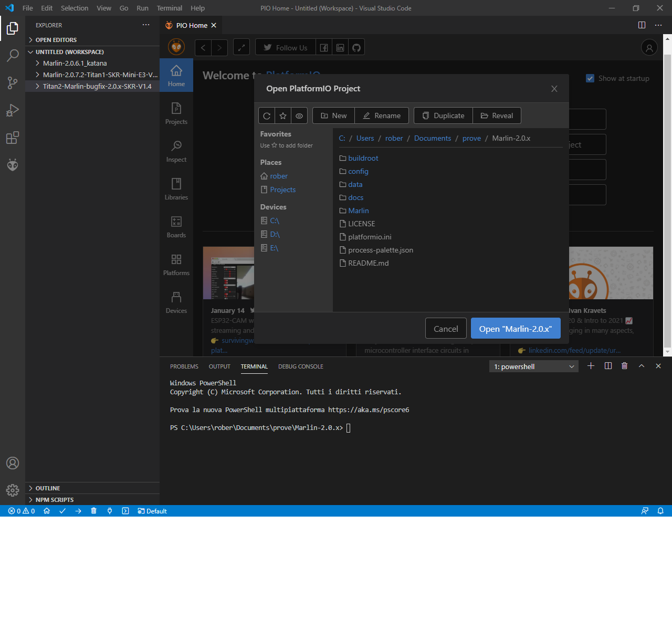The width and height of the screenshot is (672, 630).
Task: Click the expand fullscreen icon in PIO Home
Action: (241, 47)
